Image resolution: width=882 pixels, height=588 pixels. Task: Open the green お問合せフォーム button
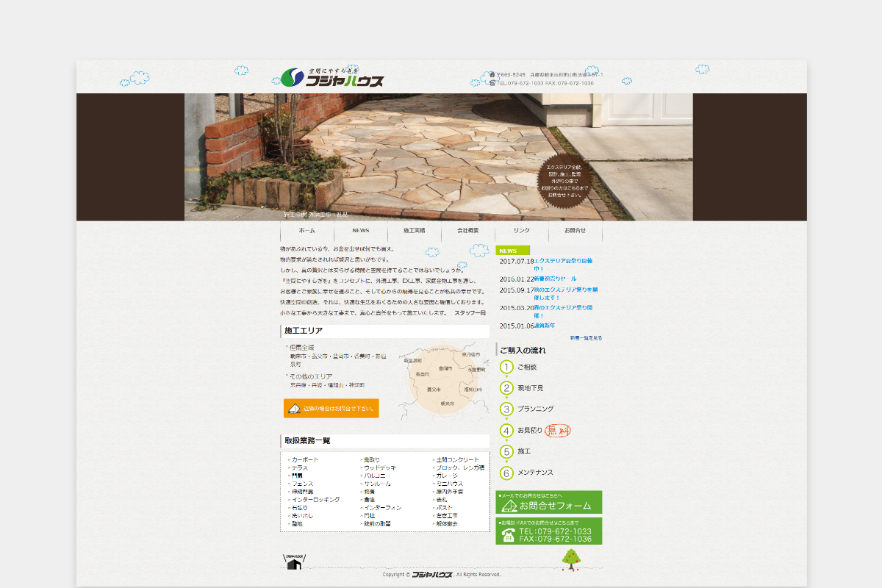pyautogui.click(x=549, y=503)
